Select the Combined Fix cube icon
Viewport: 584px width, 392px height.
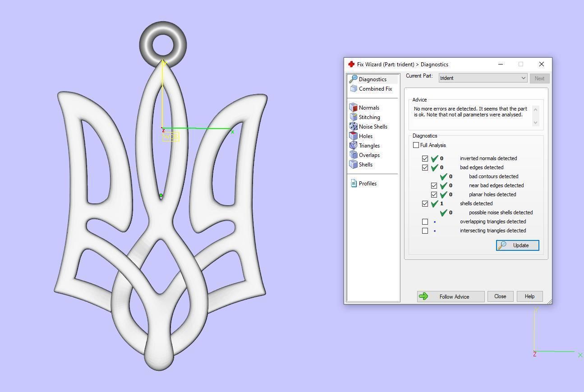point(354,89)
